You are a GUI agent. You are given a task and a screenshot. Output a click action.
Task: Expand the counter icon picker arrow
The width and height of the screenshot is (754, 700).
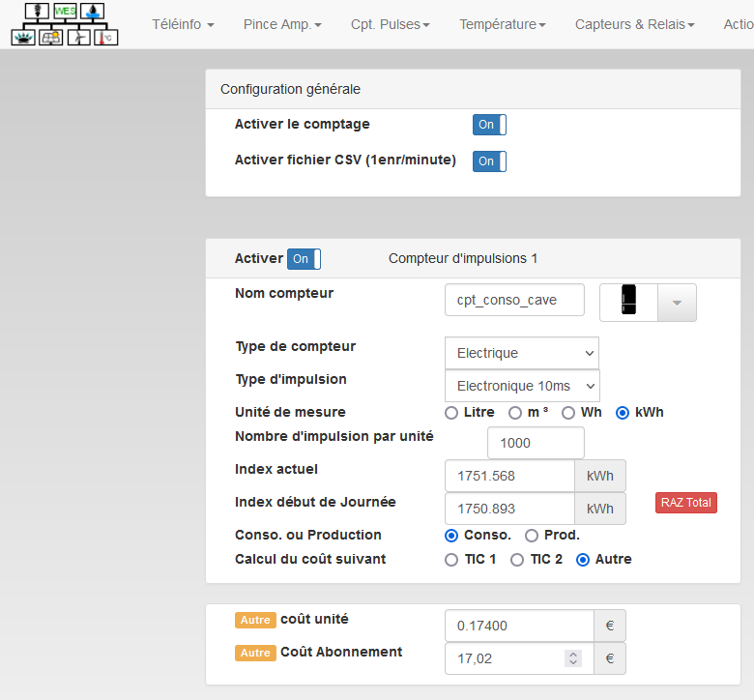[677, 303]
